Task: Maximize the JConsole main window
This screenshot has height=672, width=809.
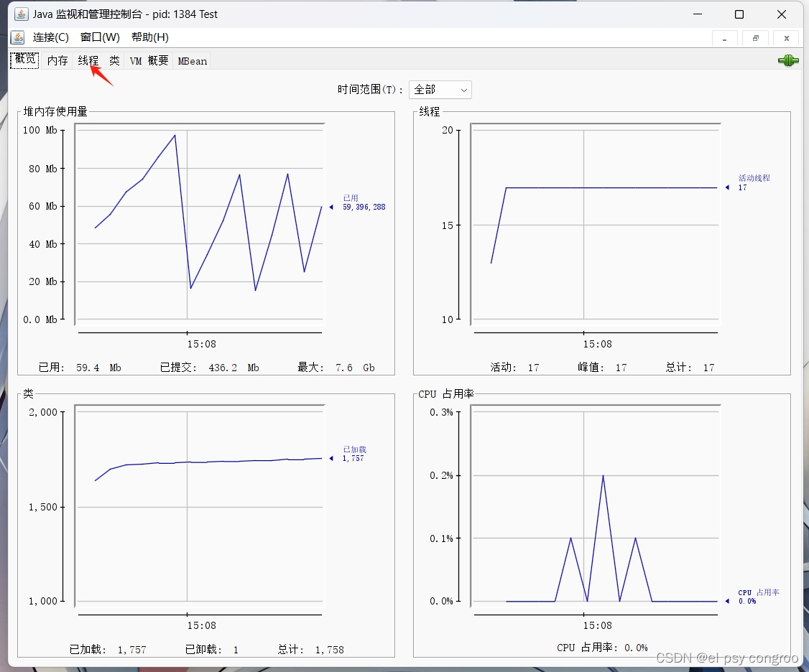Action: click(x=739, y=14)
